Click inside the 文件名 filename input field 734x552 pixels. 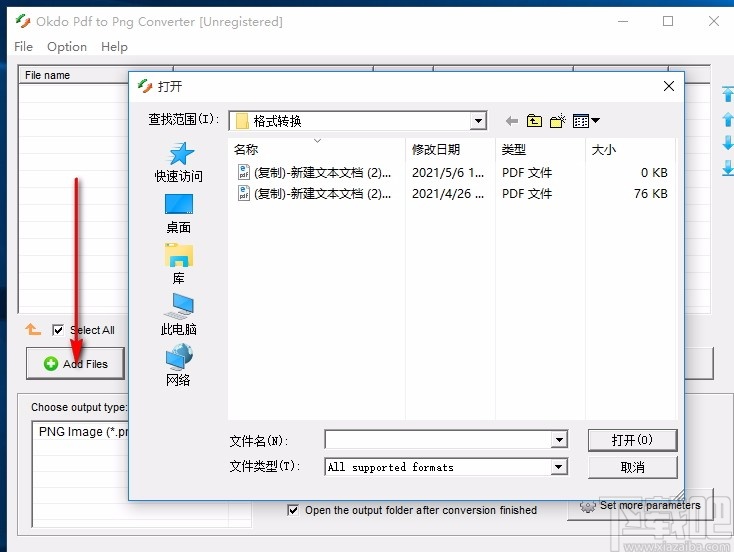tap(438, 440)
